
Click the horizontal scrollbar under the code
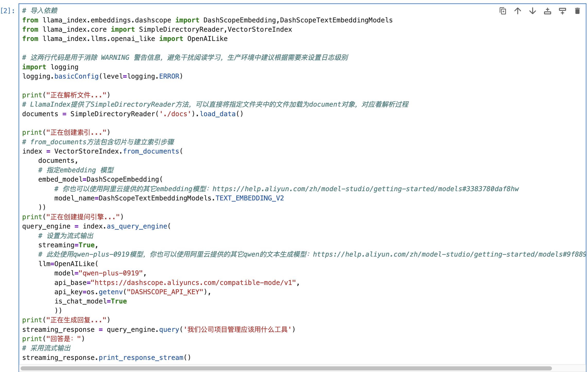pos(286,368)
